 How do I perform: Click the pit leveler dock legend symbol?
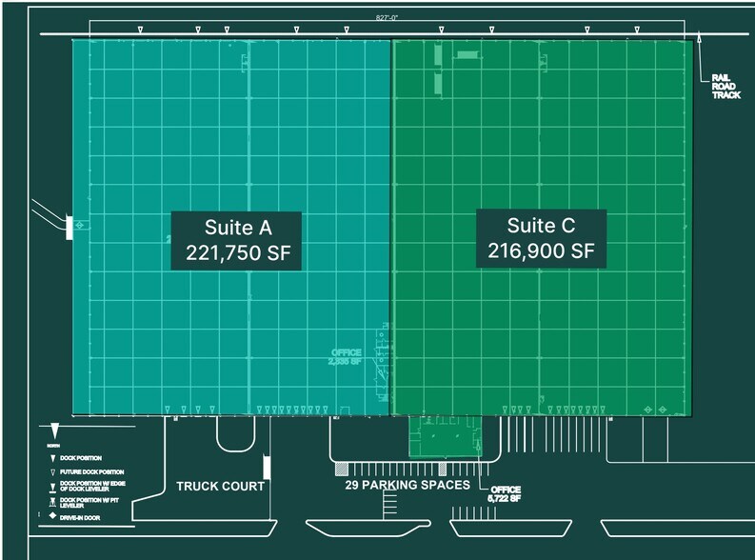click(x=54, y=502)
